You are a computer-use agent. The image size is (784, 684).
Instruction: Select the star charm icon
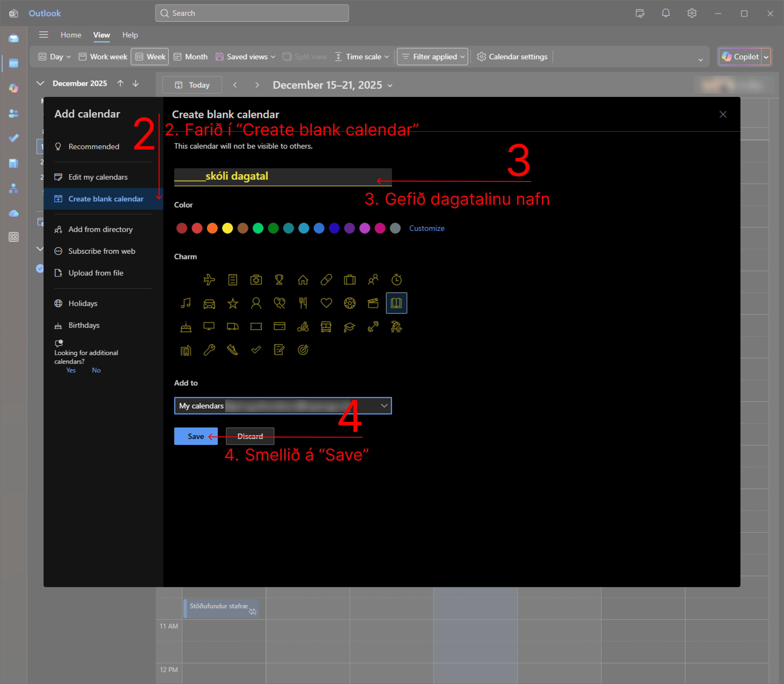(233, 303)
